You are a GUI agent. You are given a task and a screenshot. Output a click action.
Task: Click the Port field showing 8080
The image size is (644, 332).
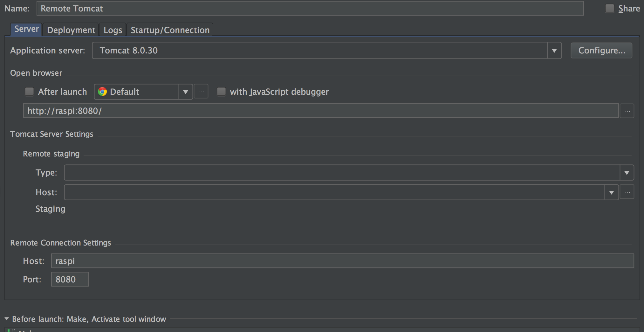coord(70,279)
